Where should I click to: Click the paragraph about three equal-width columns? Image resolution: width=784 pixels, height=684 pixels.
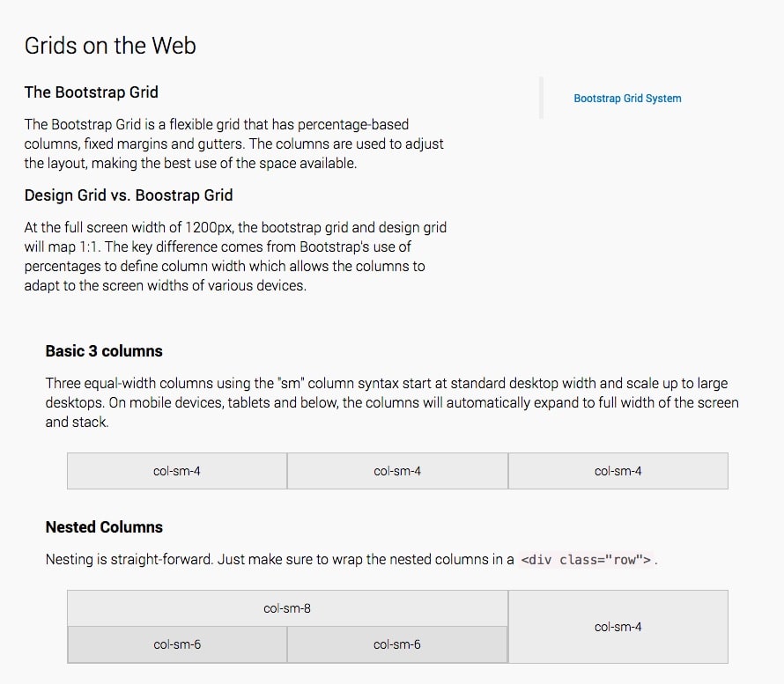[392, 402]
